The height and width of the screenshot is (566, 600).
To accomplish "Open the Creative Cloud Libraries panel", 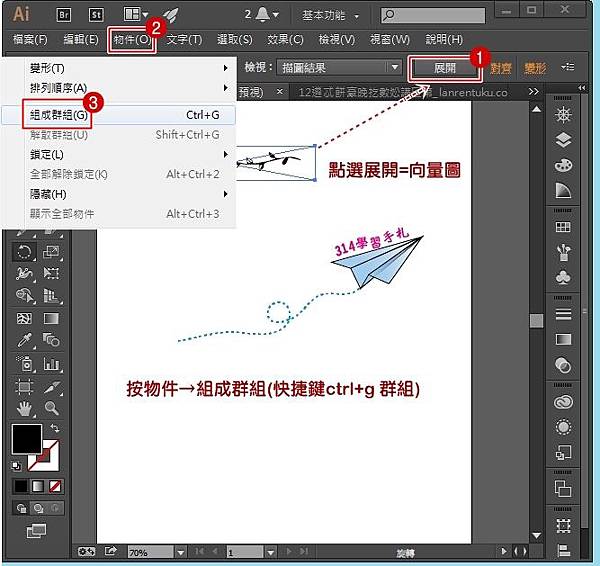I will click(563, 401).
